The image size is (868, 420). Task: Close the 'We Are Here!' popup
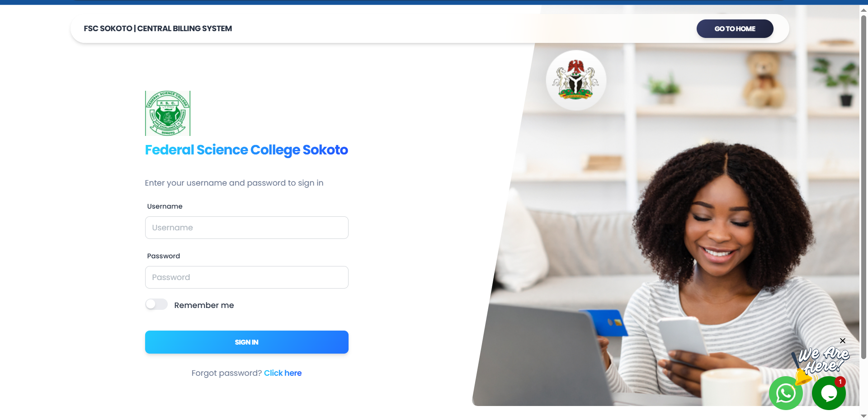(843, 341)
